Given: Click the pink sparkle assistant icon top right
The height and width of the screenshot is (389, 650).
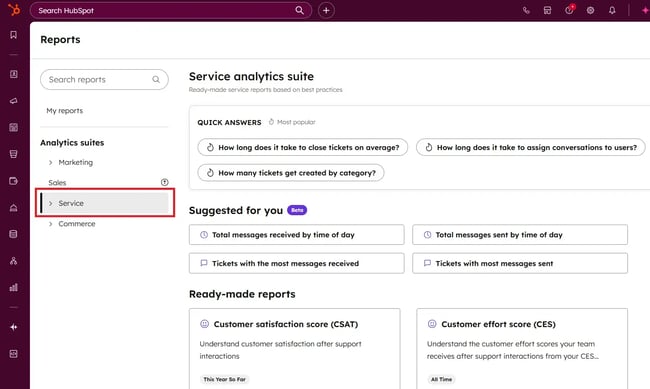Looking at the screenshot, I should click(645, 10).
